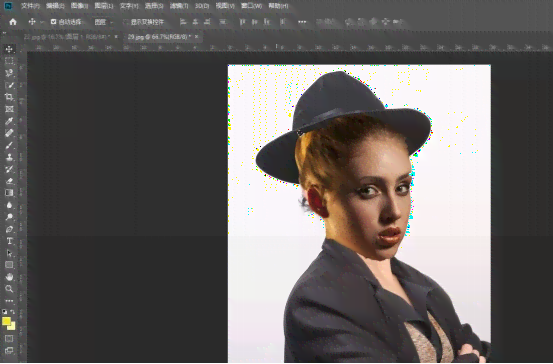
Task: Select the Horizontal Type tool
Action: click(x=9, y=241)
